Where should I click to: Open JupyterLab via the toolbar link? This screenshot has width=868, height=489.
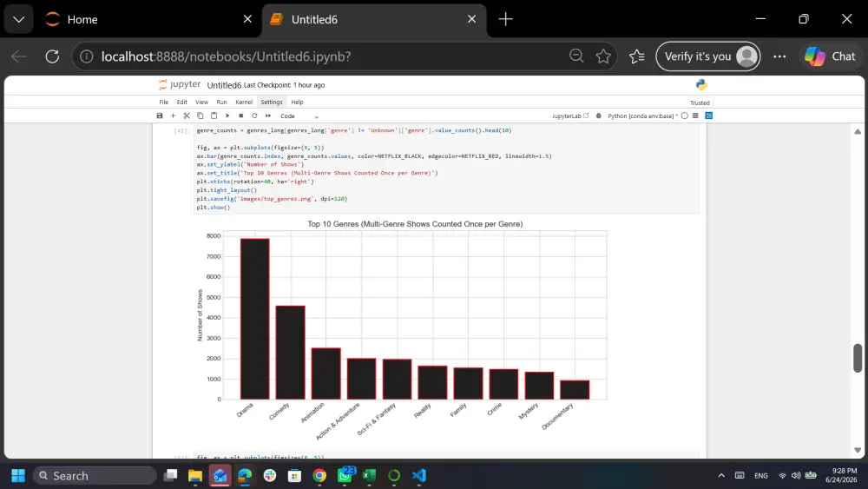tap(570, 116)
